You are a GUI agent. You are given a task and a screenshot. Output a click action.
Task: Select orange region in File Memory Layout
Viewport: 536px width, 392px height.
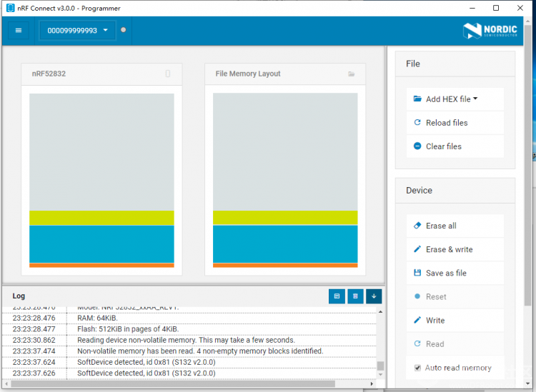click(x=285, y=266)
